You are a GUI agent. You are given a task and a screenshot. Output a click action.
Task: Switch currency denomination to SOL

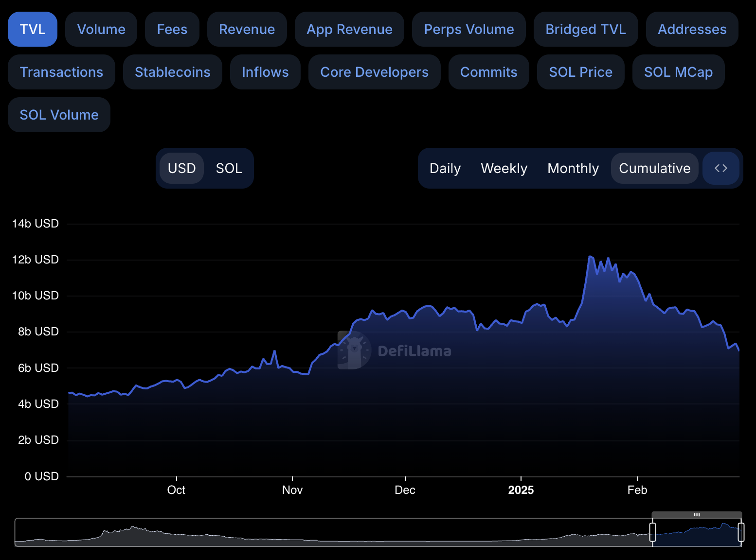229,168
